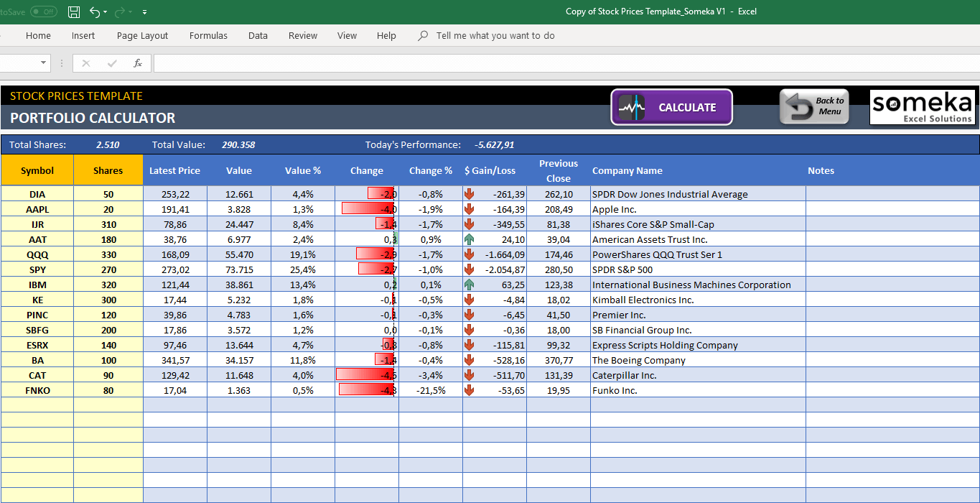Image resolution: width=980 pixels, height=503 pixels.
Task: Click the chart icon inside CALCULATE button
Action: 632,106
